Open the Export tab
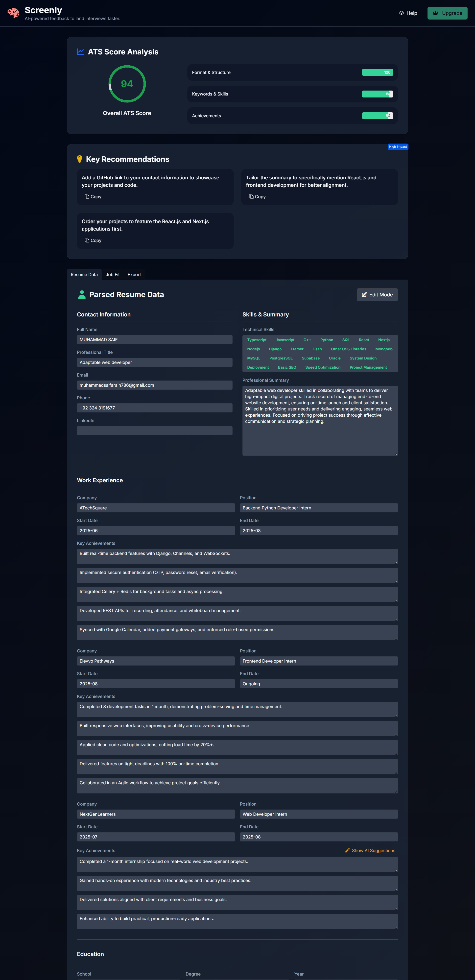475x980 pixels. pos(134,275)
